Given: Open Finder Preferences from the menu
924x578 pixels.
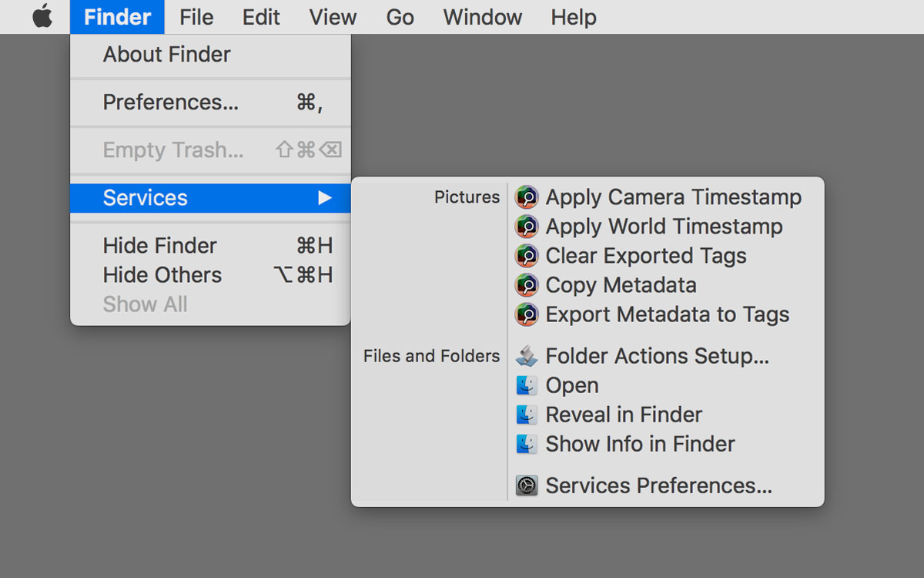Looking at the screenshot, I should pyautogui.click(x=171, y=102).
